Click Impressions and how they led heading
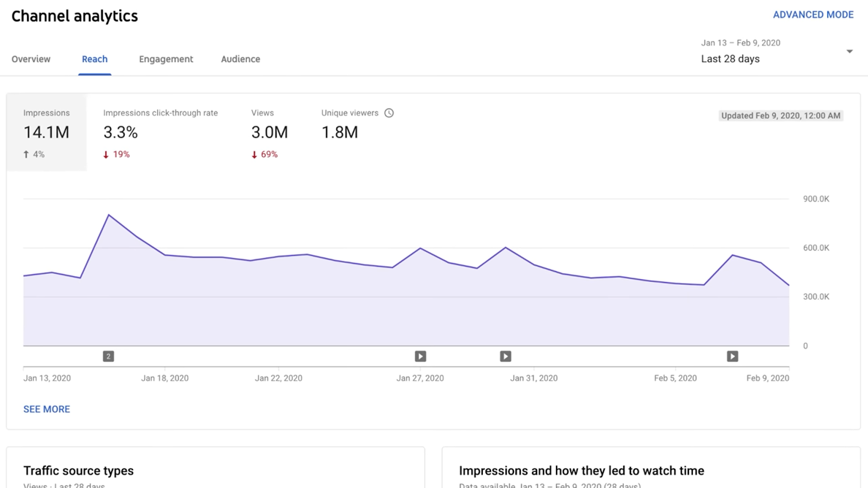The height and width of the screenshot is (488, 868). point(582,471)
